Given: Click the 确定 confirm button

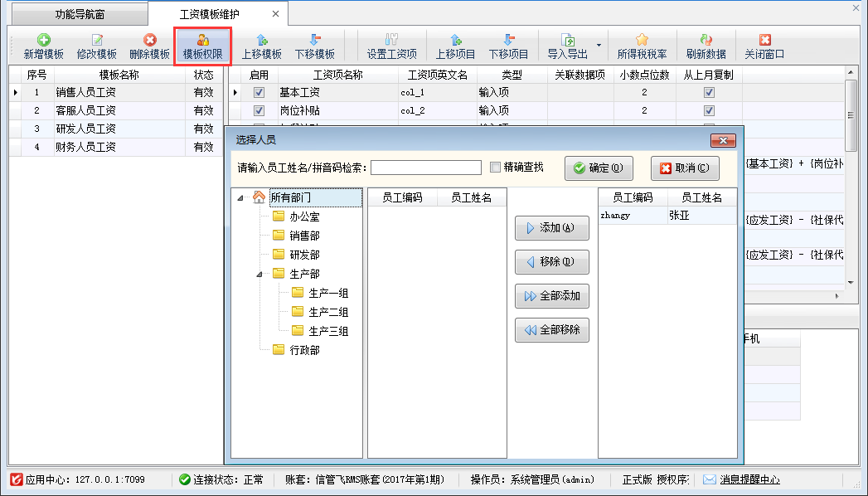Looking at the screenshot, I should [x=599, y=168].
